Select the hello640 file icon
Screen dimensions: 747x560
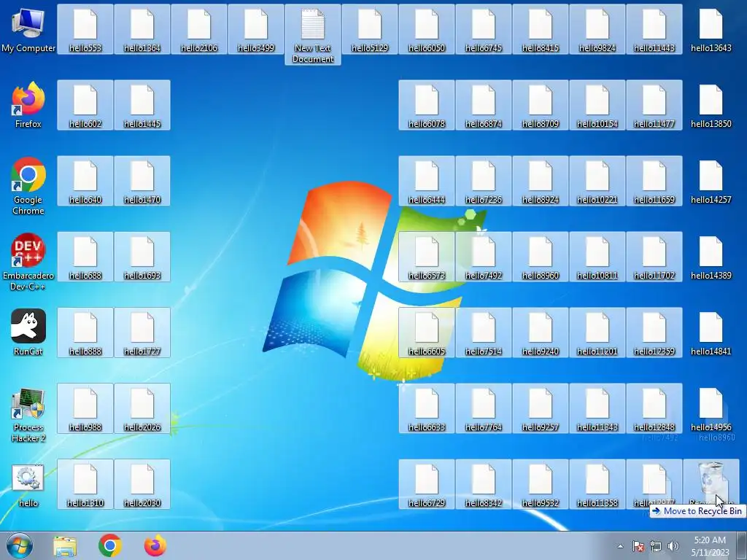[x=85, y=181]
